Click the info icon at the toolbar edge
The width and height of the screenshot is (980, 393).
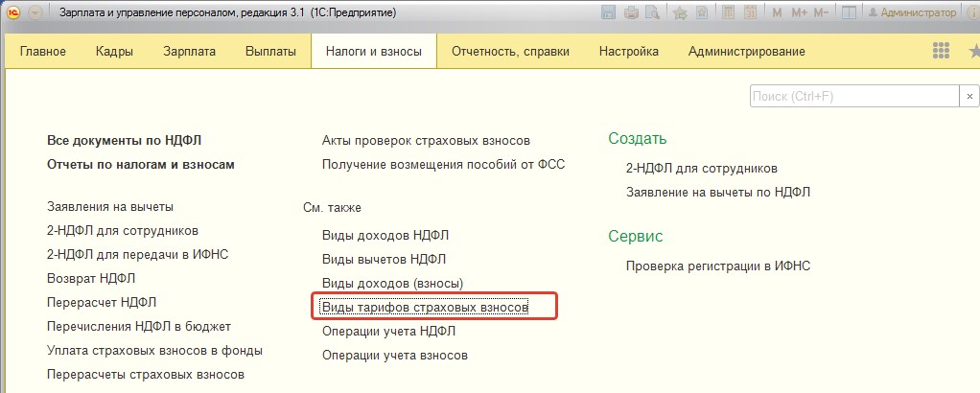click(972, 12)
